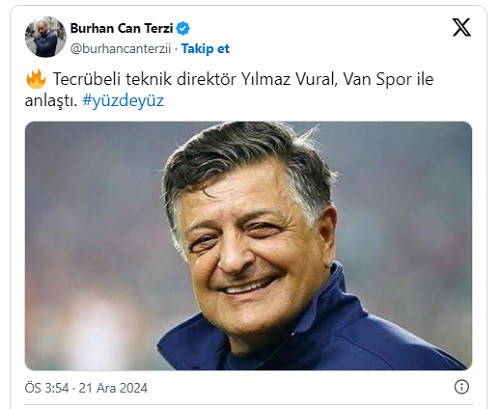Open the X logo link
This screenshot has width=500, height=409.
(461, 27)
